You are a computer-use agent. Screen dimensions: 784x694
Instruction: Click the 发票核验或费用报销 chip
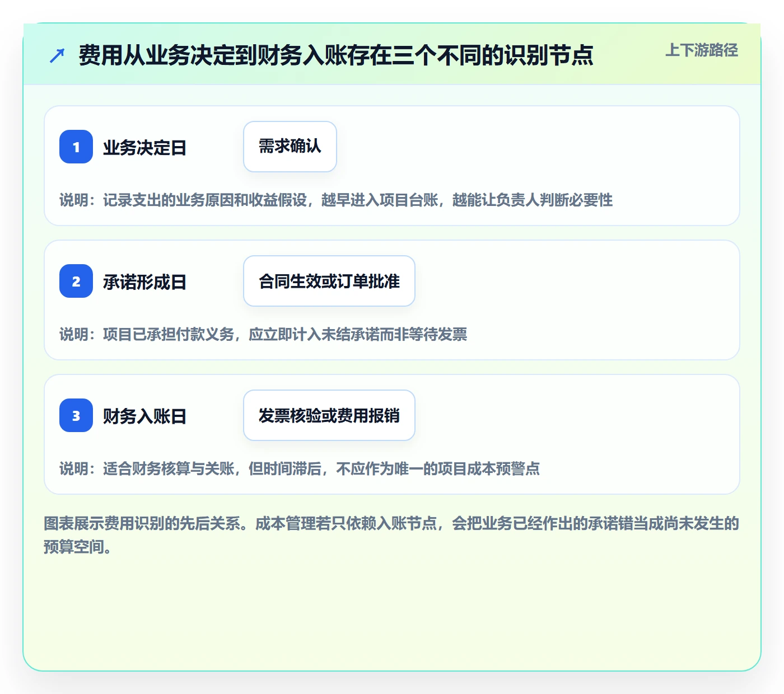[x=329, y=415]
